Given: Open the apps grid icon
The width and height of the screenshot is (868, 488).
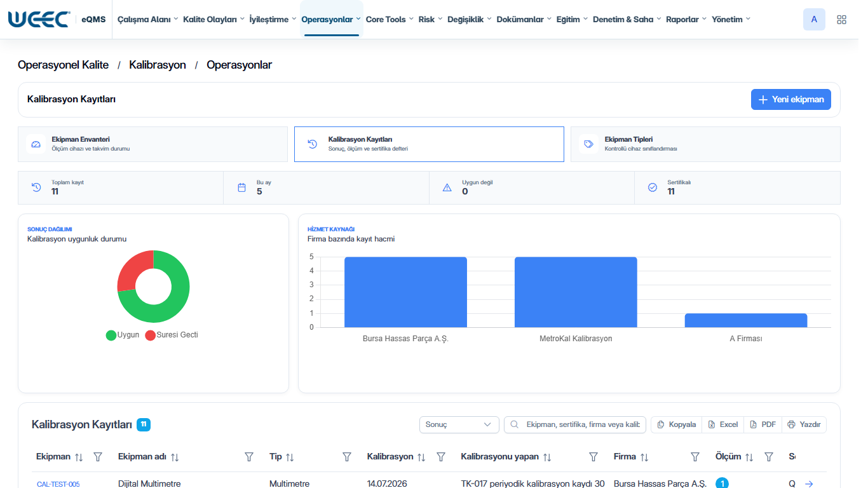Looking at the screenshot, I should click(x=842, y=20).
